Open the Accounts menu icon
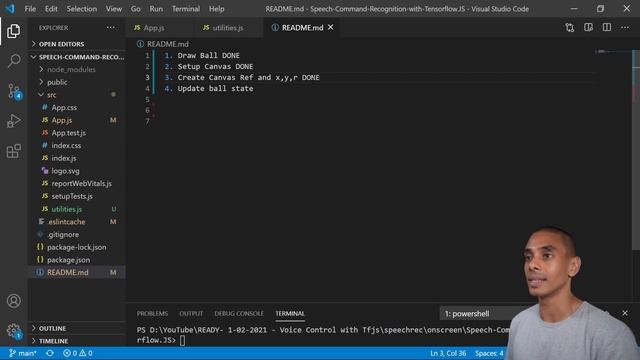 13,301
